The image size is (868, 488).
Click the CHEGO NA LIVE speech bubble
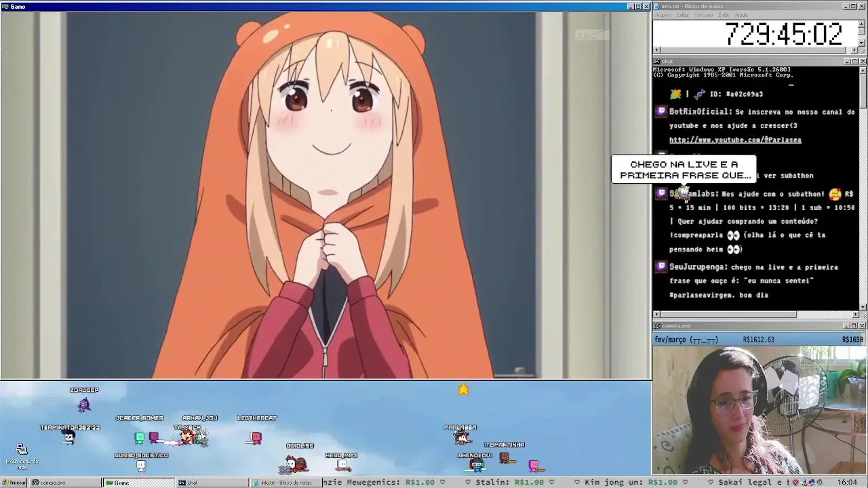(x=684, y=169)
